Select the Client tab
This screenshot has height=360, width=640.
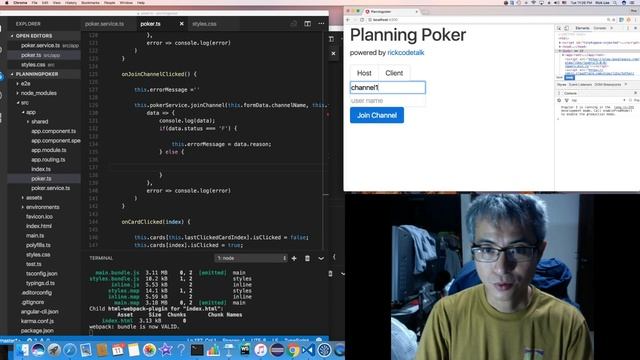coord(394,73)
